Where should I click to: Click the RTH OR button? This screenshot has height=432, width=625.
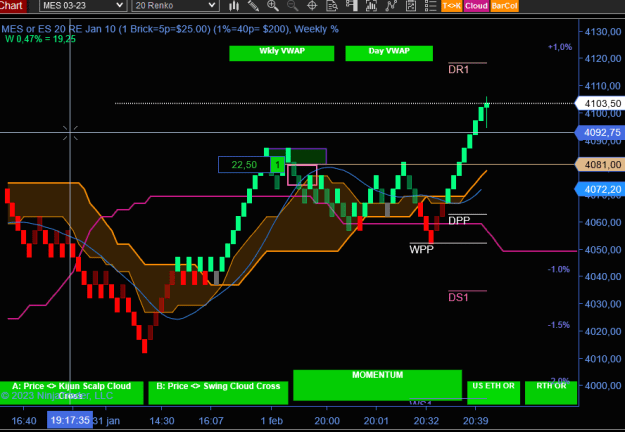point(551,393)
